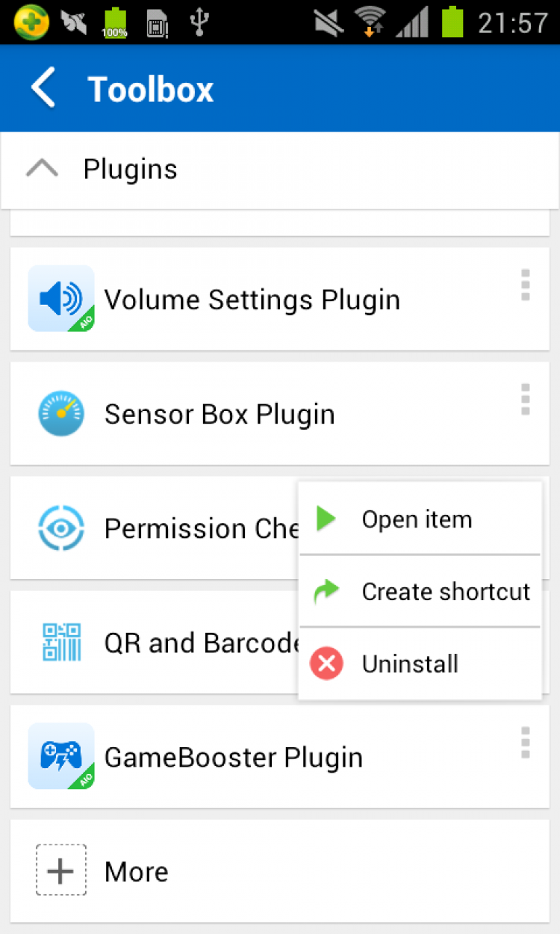560x934 pixels.
Task: Tap the dashed plus icon beside More
Action: [x=61, y=870]
